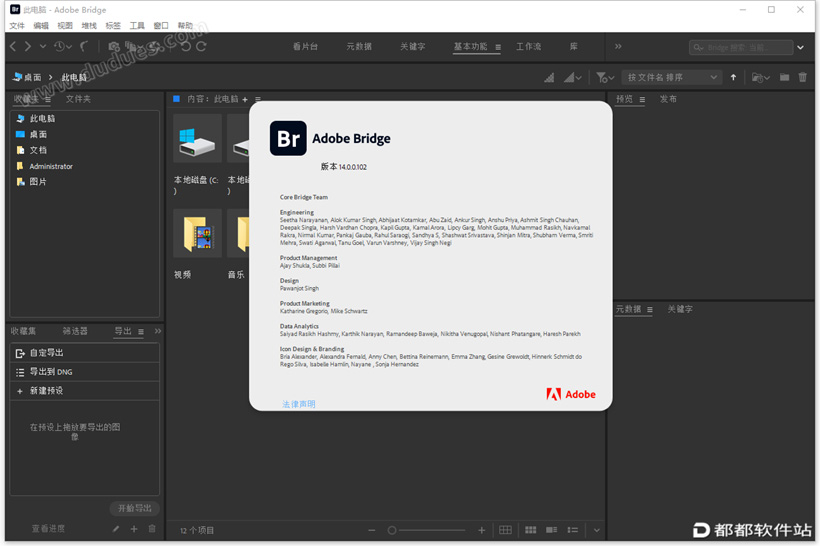This screenshot has height=546, width=820.
Task: Open the 文件夹 panel tab
Action: (x=78, y=99)
